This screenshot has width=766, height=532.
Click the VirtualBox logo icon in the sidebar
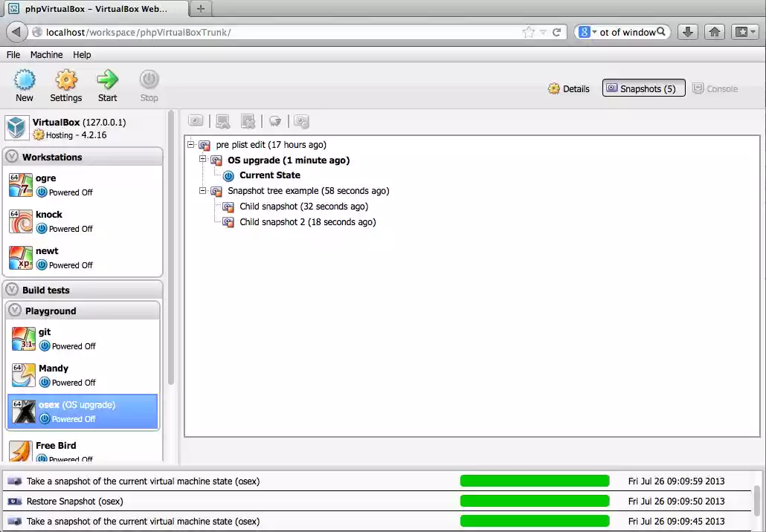pyautogui.click(x=16, y=127)
